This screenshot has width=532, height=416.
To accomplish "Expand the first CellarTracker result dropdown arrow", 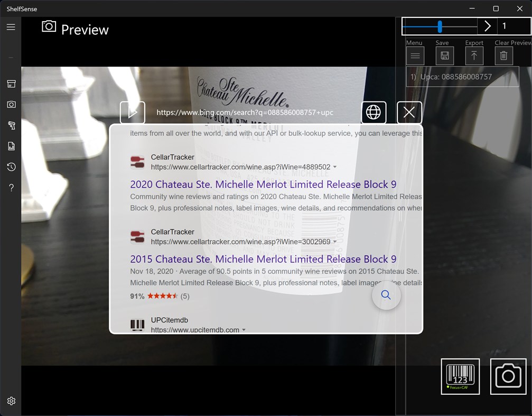I will click(x=335, y=167).
